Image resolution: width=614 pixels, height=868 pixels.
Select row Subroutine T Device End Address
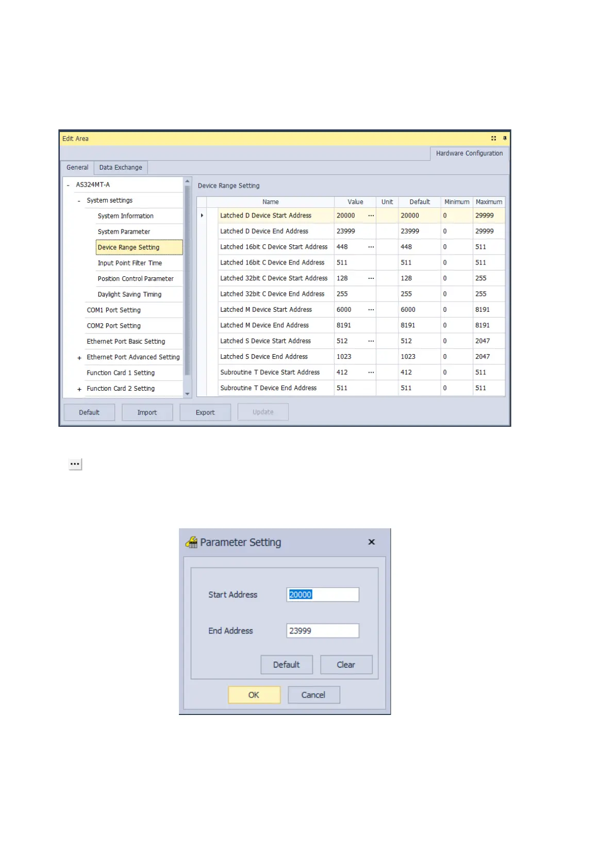click(x=351, y=388)
